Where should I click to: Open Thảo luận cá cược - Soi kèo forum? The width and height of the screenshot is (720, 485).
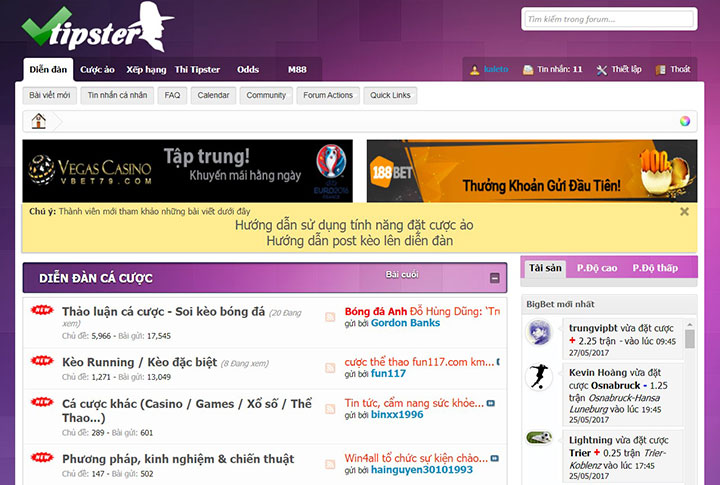163,311
